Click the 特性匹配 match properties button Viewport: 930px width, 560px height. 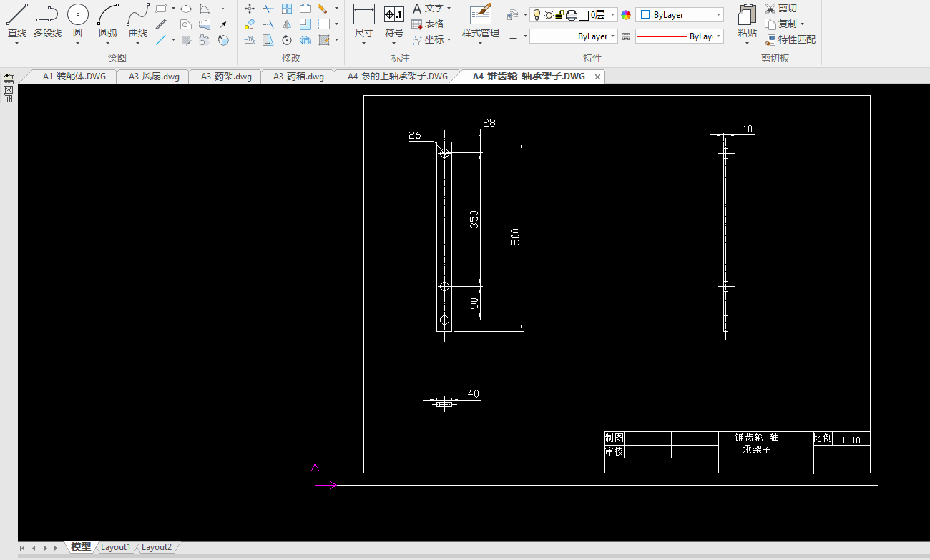pyautogui.click(x=790, y=40)
